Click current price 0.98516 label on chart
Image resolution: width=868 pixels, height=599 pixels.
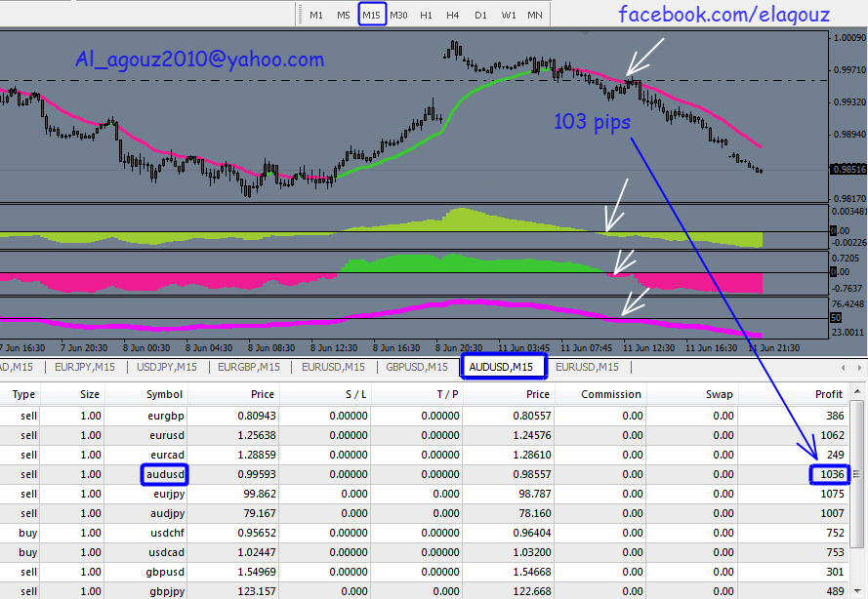pos(848,169)
